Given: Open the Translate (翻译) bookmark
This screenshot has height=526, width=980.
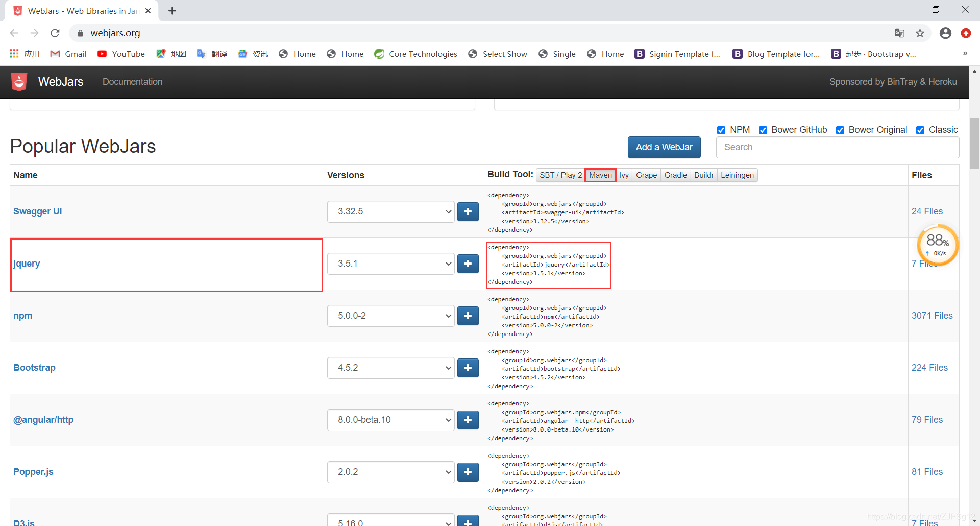Looking at the screenshot, I should point(212,54).
